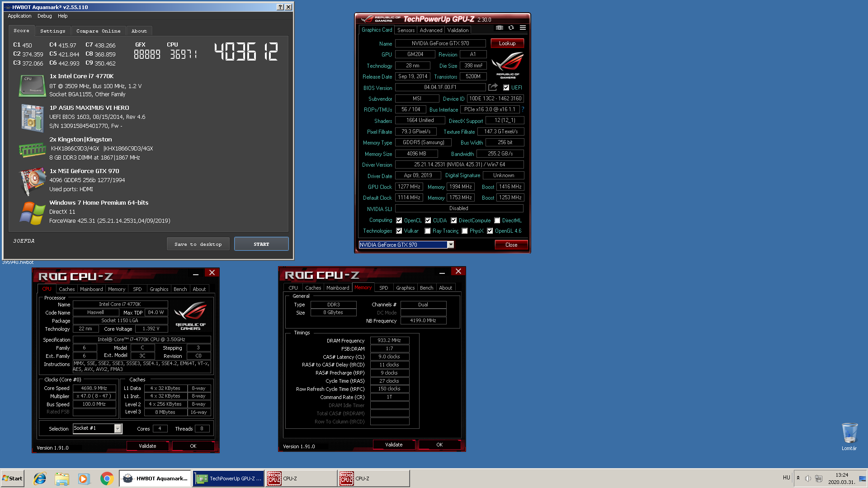Click ROG logo in GPU-Z card panel

pos(508,65)
